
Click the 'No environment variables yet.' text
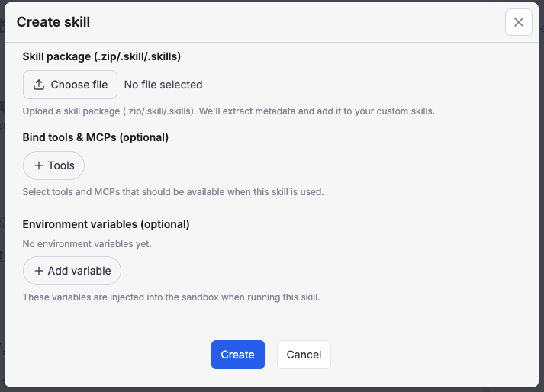[x=87, y=244]
